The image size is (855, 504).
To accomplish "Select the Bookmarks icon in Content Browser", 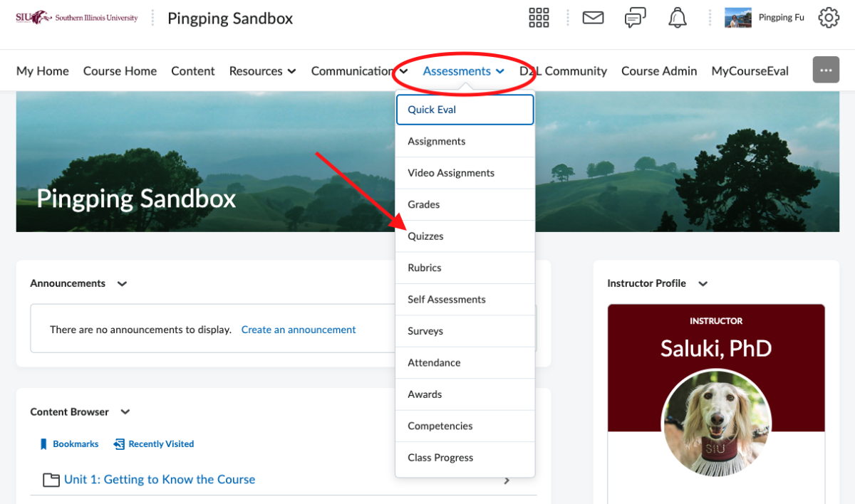I will [x=43, y=443].
